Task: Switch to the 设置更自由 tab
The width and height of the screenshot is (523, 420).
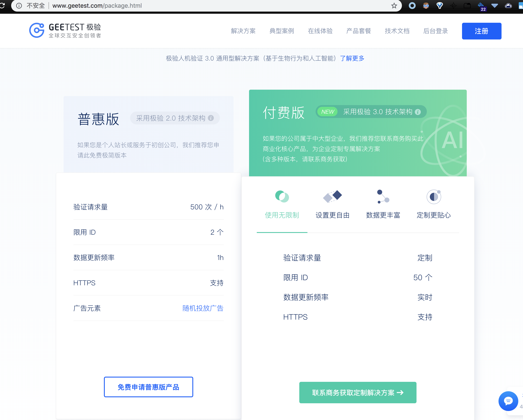Action: [332, 215]
